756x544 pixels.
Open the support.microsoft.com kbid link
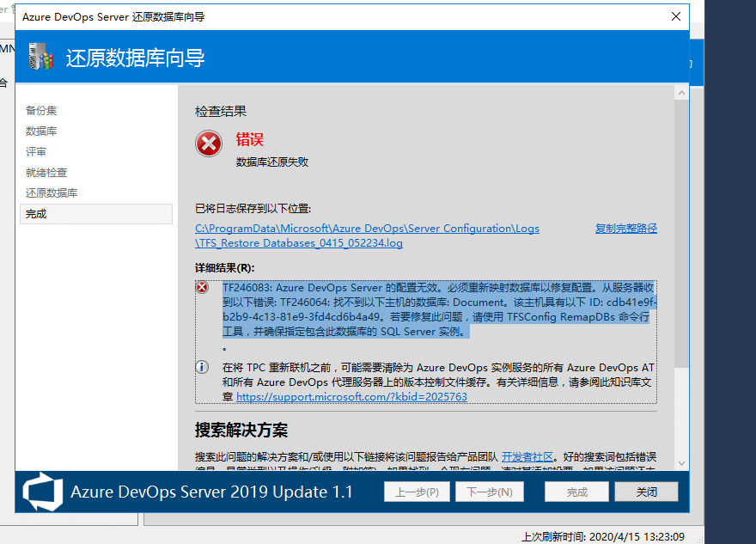click(x=351, y=397)
